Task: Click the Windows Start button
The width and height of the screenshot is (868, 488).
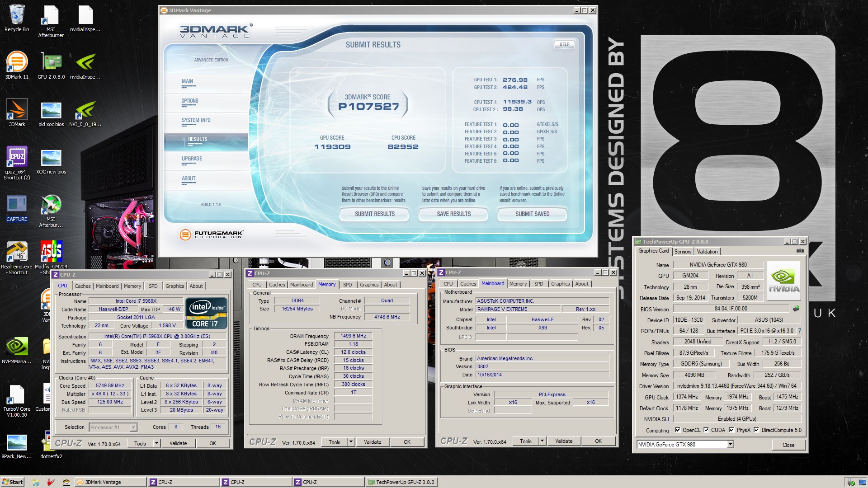Action: (12, 482)
